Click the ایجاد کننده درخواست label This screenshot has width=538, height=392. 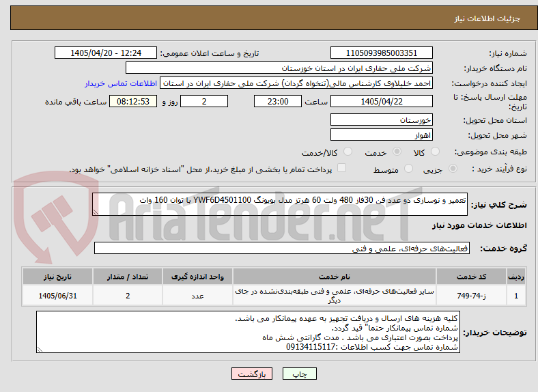click(x=489, y=83)
